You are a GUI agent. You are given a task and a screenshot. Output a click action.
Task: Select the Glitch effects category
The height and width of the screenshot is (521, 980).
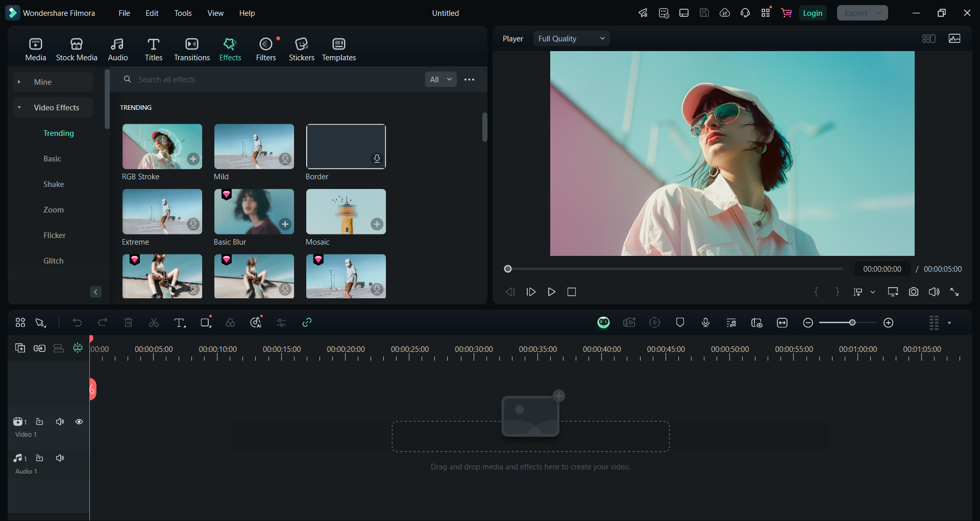pos(53,260)
